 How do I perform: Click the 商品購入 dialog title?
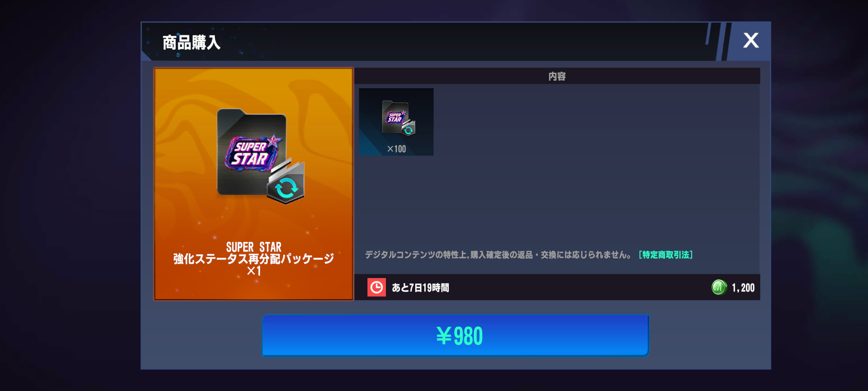click(191, 43)
